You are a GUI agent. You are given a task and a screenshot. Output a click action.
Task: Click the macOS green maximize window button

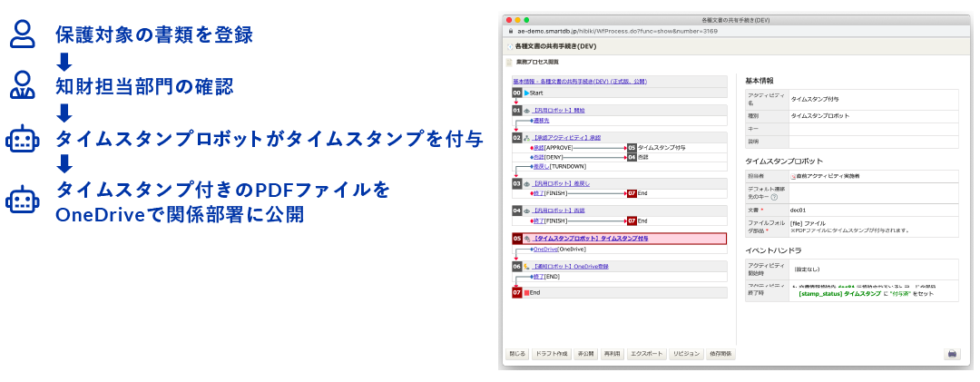coord(526,20)
